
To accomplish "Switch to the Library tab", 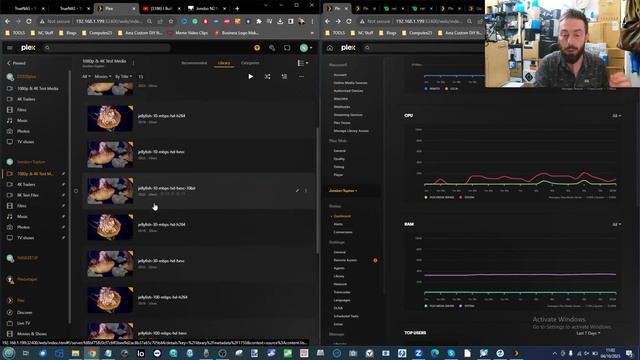I will pyautogui.click(x=224, y=63).
